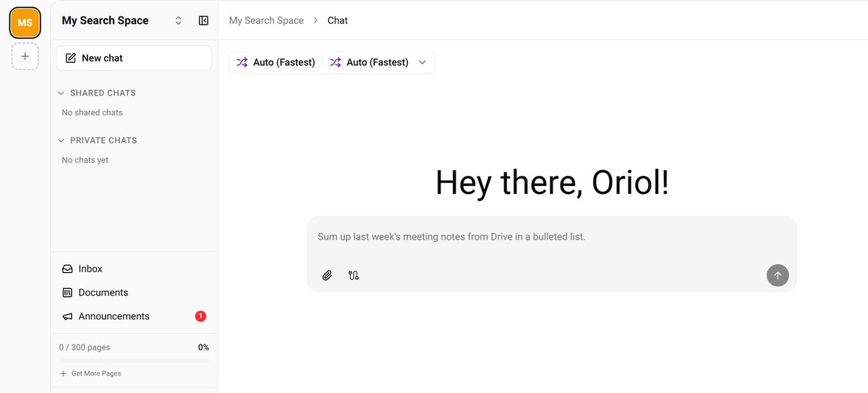Click the New chat pencil icon
This screenshot has height=393, width=868.
[x=71, y=58]
